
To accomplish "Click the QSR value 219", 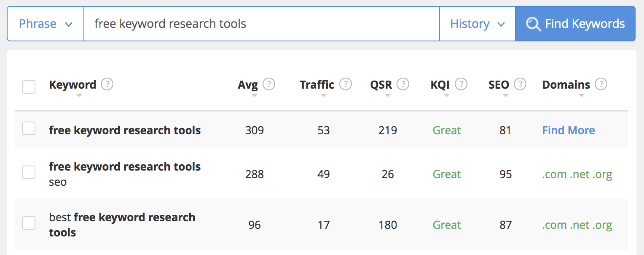I will click(388, 130).
